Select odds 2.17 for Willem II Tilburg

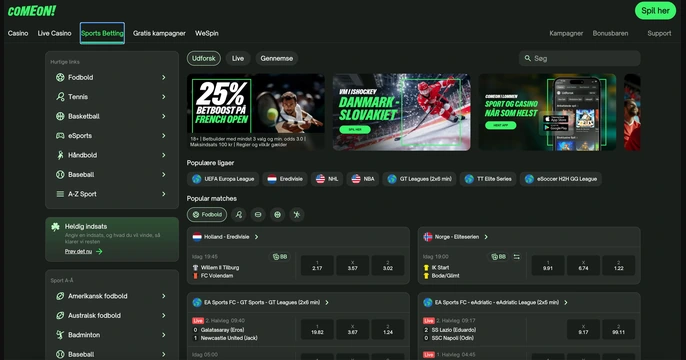coord(317,266)
